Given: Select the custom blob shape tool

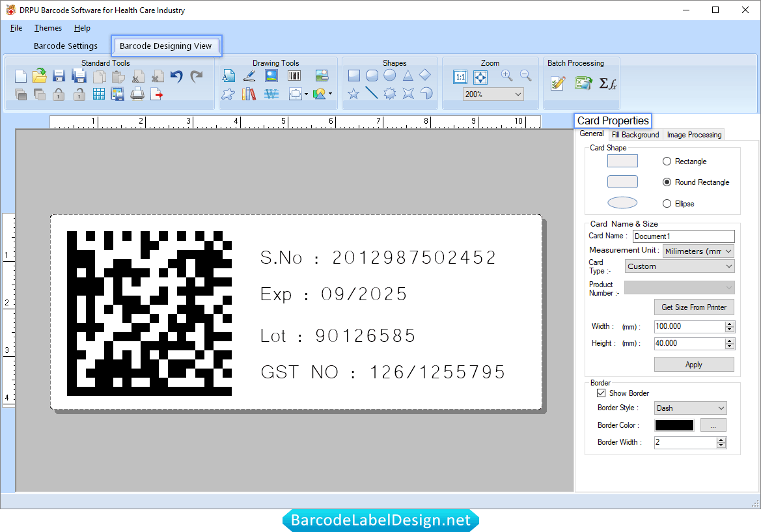Looking at the screenshot, I should click(x=228, y=94).
